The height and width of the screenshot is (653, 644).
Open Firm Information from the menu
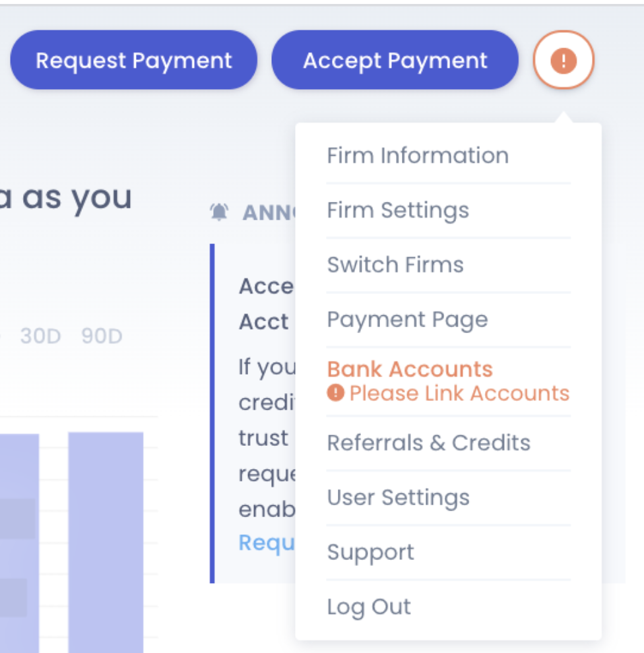(x=418, y=156)
